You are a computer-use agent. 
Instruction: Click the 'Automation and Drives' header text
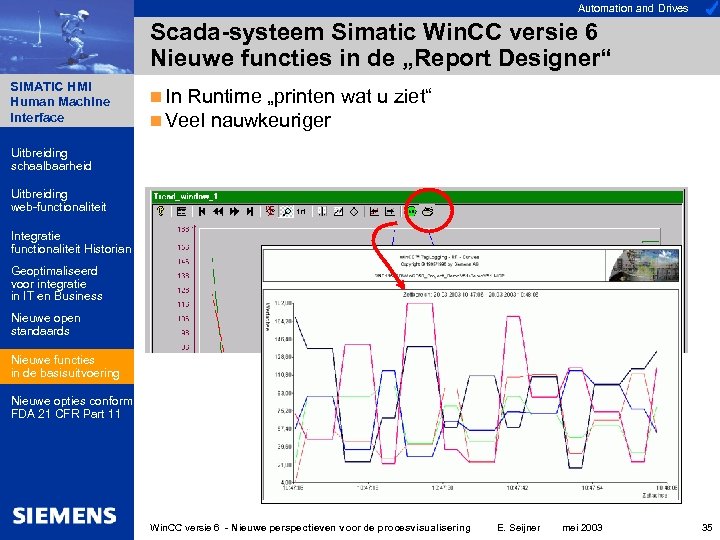click(633, 8)
